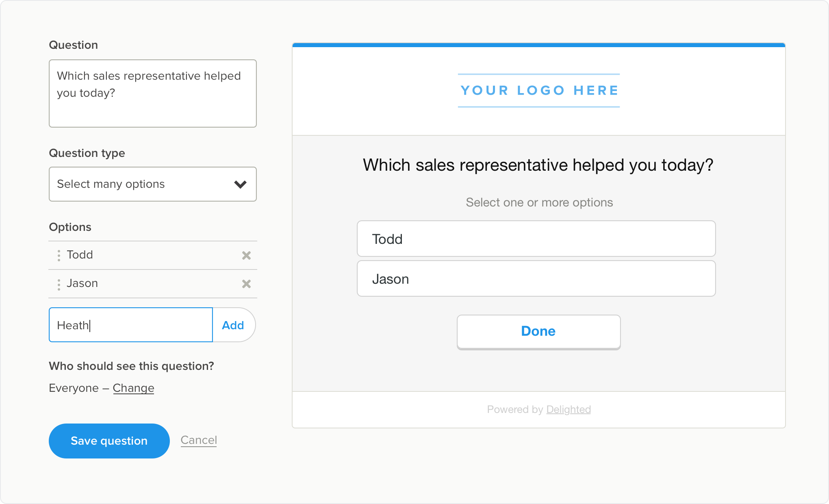Click the question title in the preview

point(538,165)
